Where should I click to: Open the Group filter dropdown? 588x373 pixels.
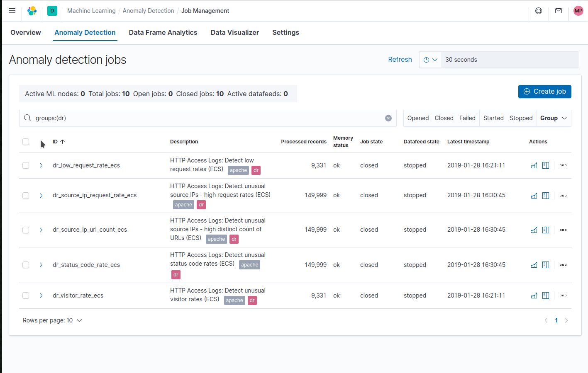[x=554, y=118]
